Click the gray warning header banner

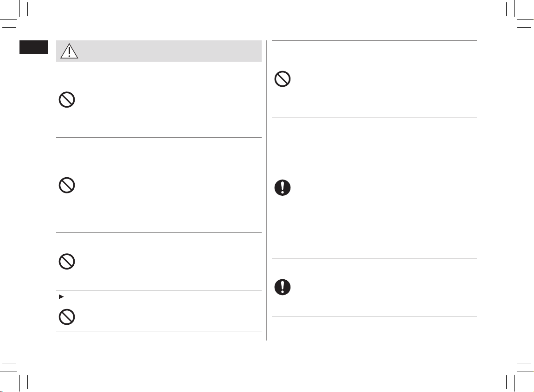159,51
